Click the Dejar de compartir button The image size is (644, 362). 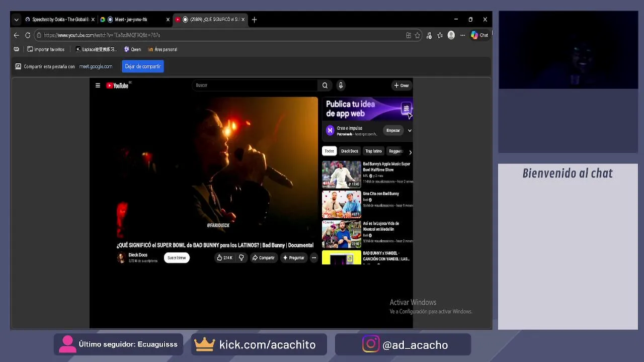click(143, 66)
